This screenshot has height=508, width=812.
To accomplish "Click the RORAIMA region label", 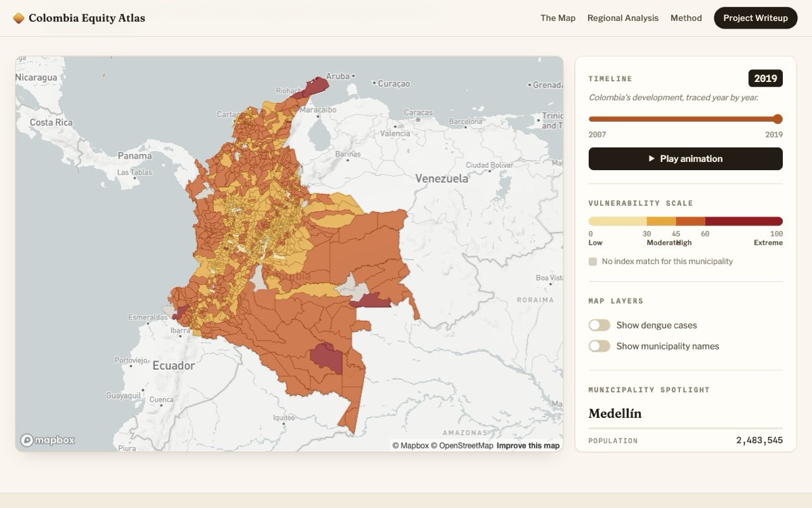I will pyautogui.click(x=535, y=300).
